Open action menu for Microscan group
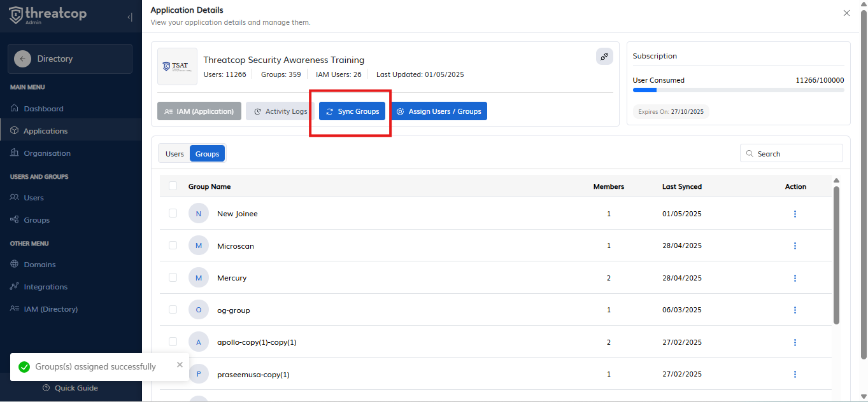Image resolution: width=868 pixels, height=402 pixels. click(x=795, y=246)
